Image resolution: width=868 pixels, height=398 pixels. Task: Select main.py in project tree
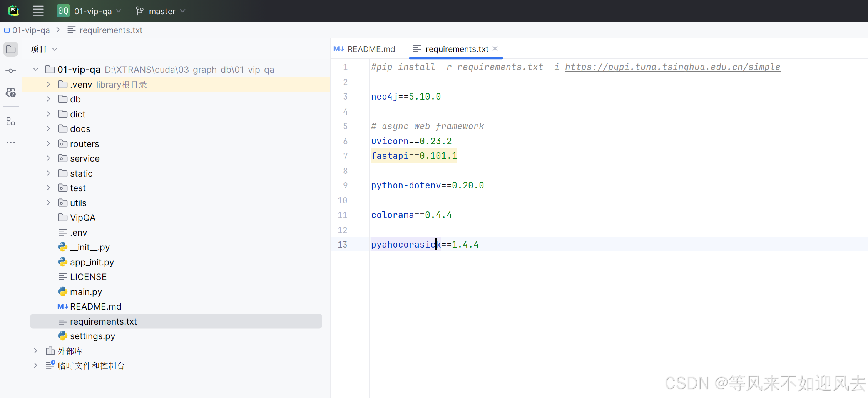[x=176, y=292]
